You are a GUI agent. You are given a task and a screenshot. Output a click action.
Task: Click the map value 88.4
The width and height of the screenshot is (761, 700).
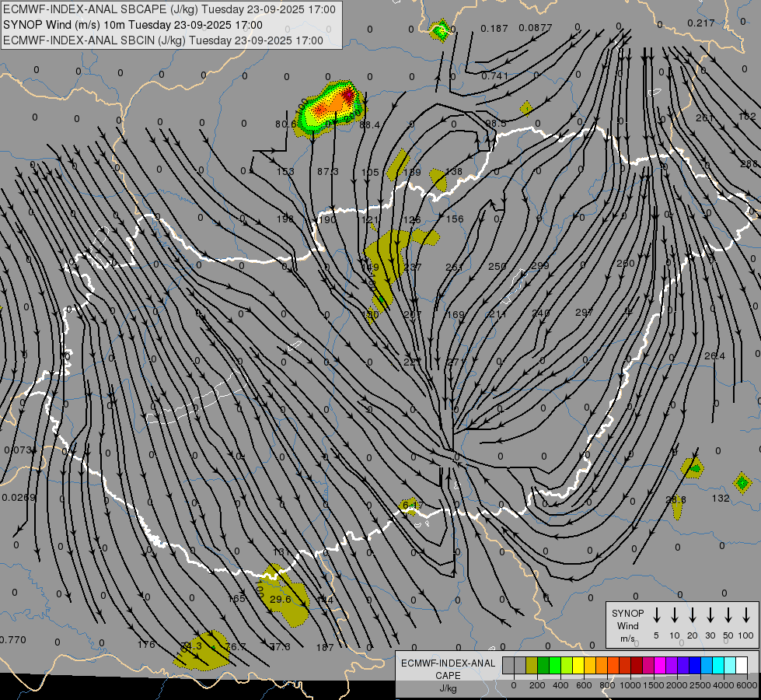369,125
